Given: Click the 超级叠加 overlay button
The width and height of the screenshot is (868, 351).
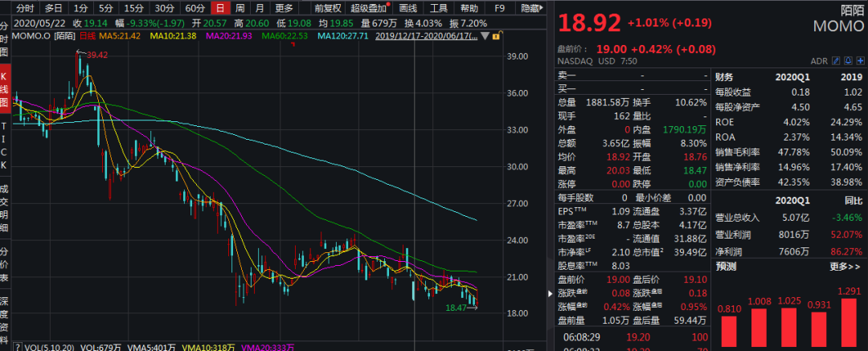Looking at the screenshot, I should point(369,8).
